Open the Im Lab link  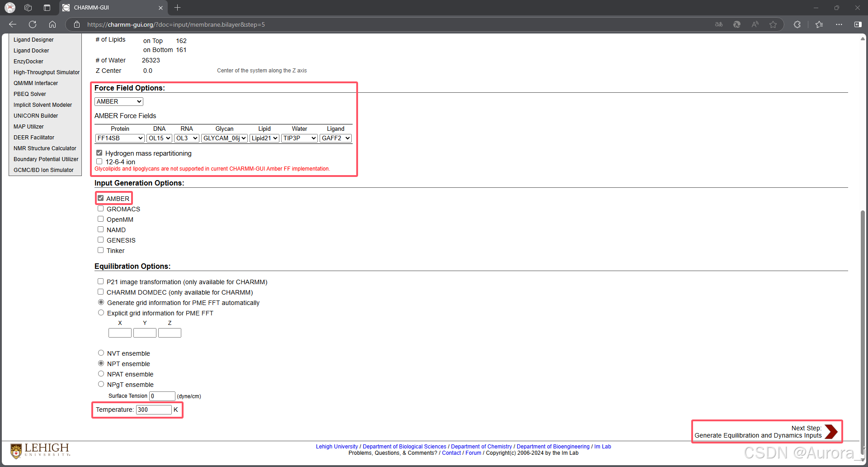603,447
